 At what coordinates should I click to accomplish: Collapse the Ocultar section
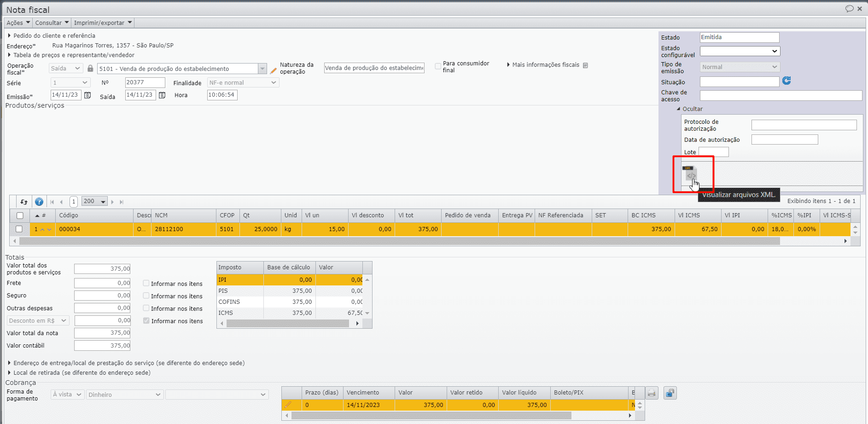click(689, 109)
